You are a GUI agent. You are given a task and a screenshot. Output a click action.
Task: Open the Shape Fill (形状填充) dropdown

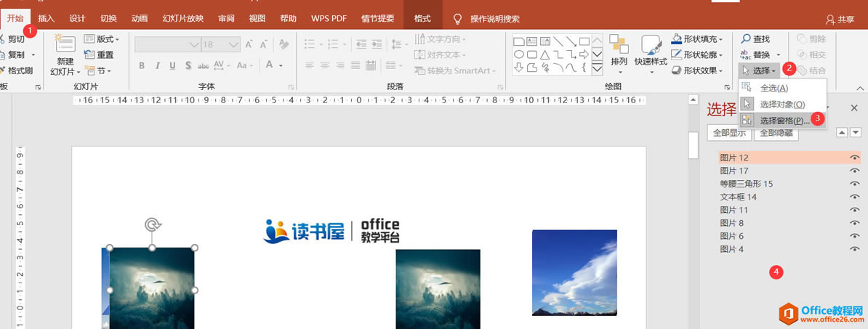[697, 38]
